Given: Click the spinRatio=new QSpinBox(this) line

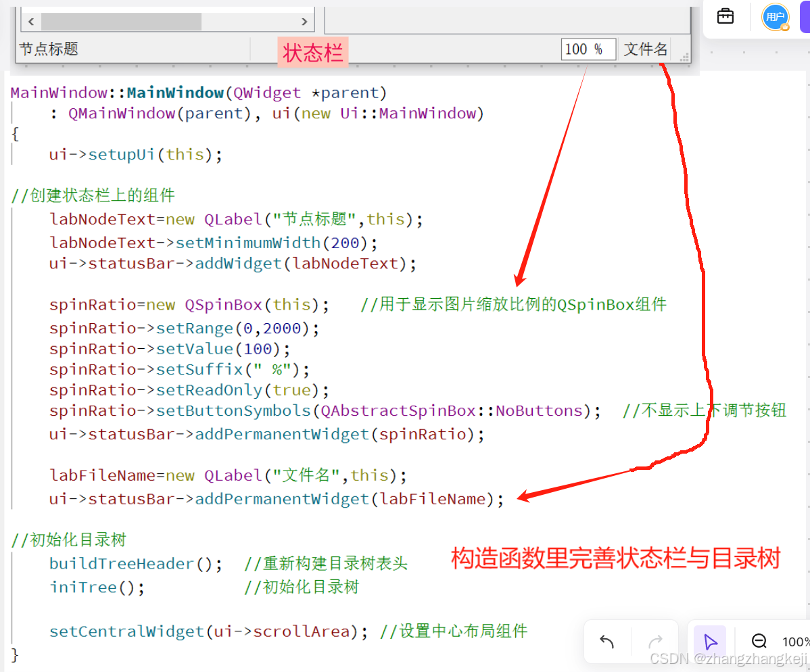Looking at the screenshot, I should pos(189,305).
